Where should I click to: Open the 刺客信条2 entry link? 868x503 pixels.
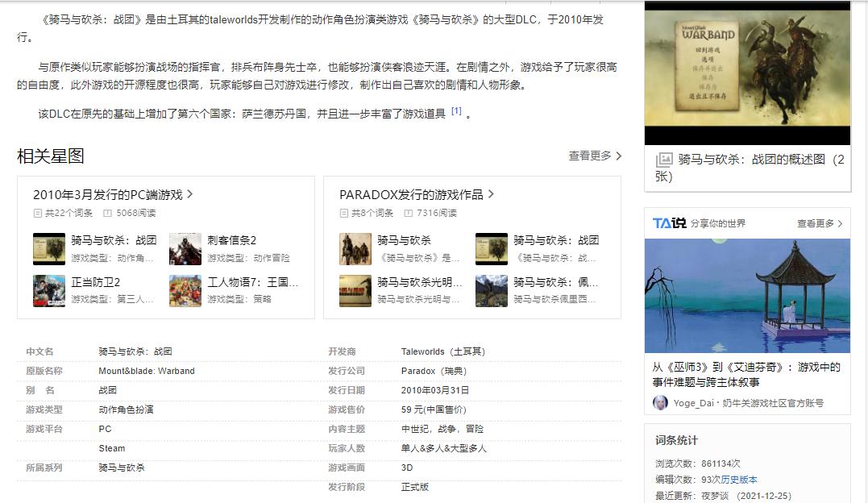tap(232, 240)
